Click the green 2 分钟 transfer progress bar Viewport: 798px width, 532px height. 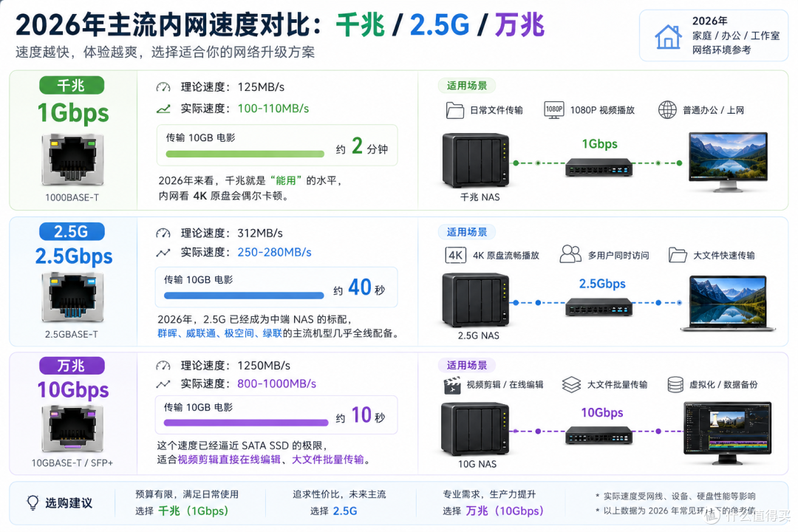point(245,154)
